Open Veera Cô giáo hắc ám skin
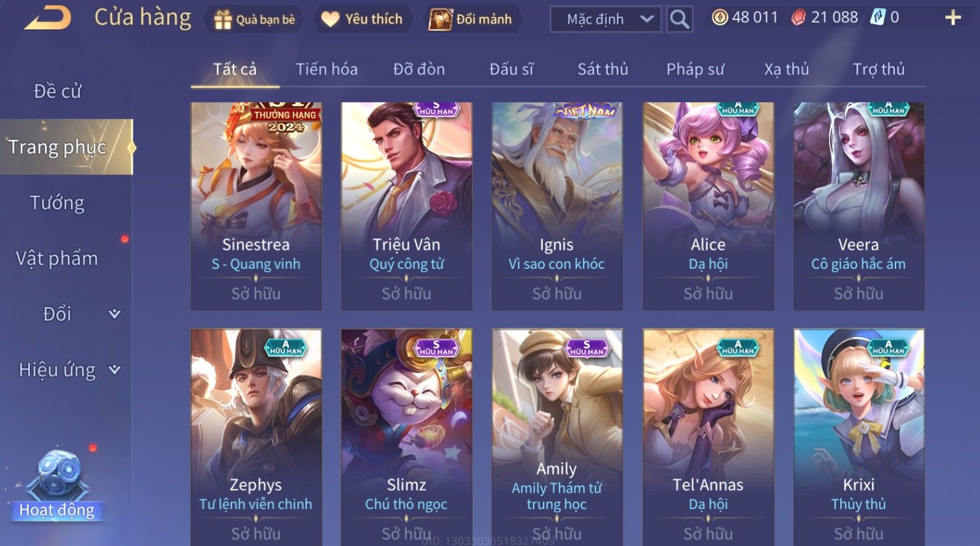 point(859,206)
